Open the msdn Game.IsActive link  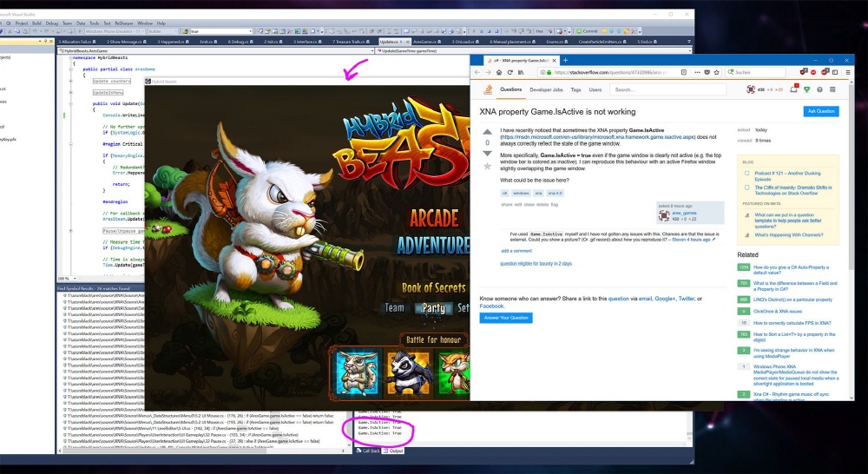click(x=597, y=137)
